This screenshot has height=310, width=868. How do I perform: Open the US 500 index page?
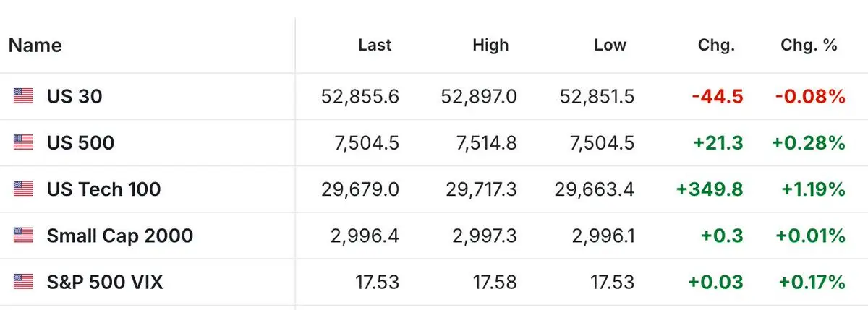coord(80,142)
